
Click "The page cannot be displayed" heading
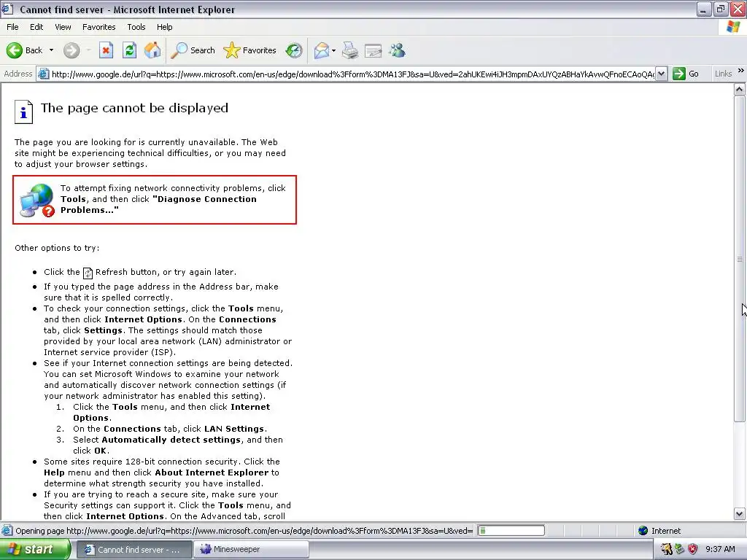[134, 108]
